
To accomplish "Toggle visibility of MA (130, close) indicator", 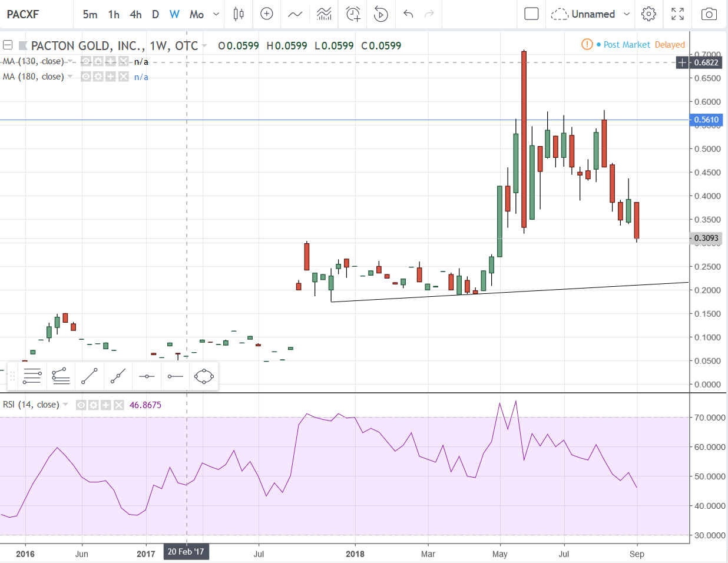I will [85, 61].
